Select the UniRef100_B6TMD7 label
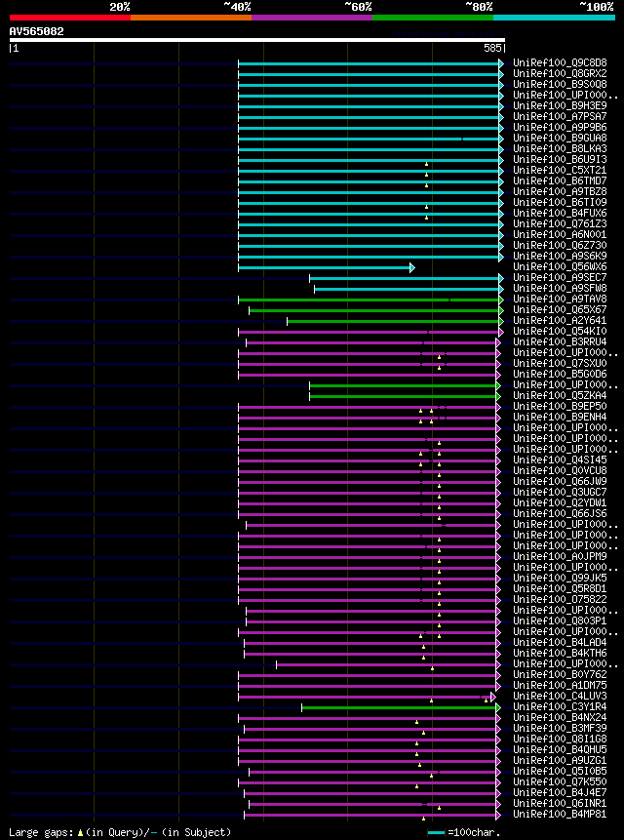 560,180
